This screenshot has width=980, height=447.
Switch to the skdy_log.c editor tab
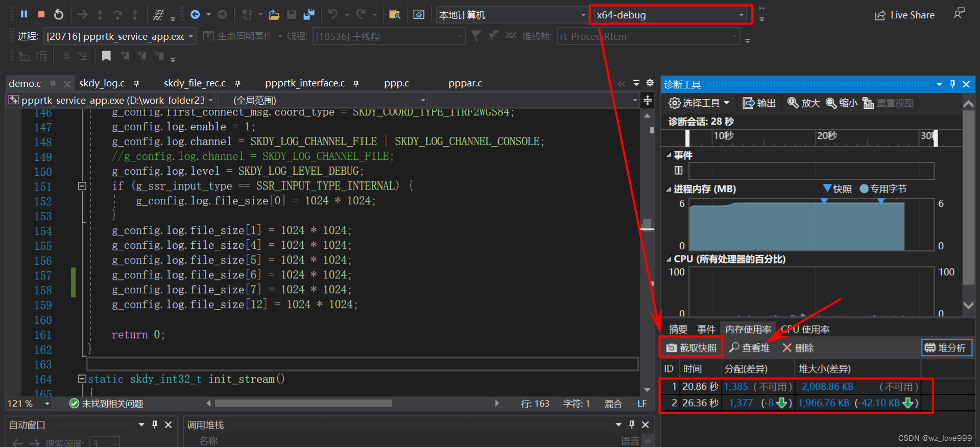click(x=102, y=83)
